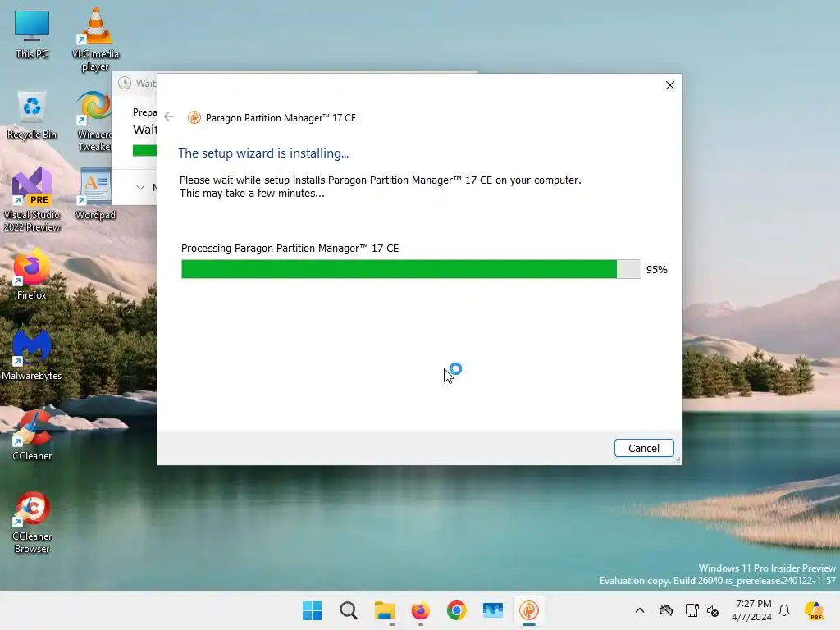This screenshot has width=840, height=630.
Task: Open the Recycle Bin desktop icon
Action: pos(32,115)
